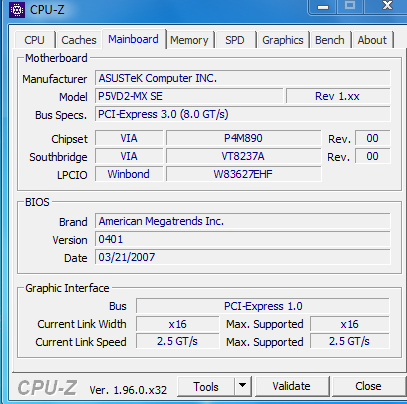
Task: Click the BIOS version 0401 field
Action: [x=243, y=239]
